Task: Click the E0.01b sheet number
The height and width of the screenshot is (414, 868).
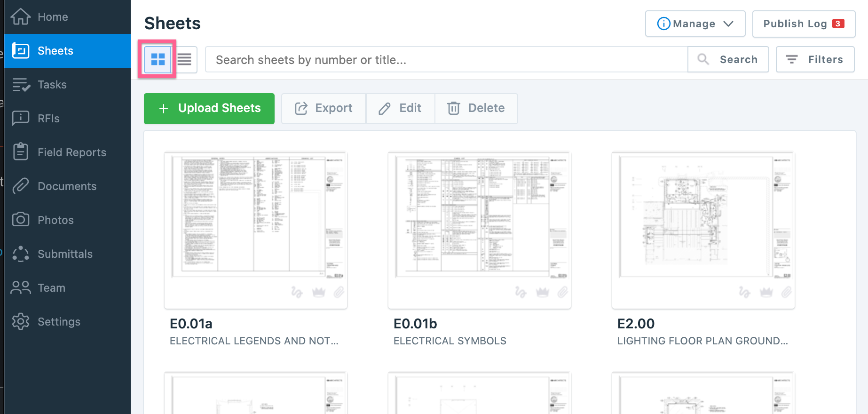Action: [x=415, y=324]
